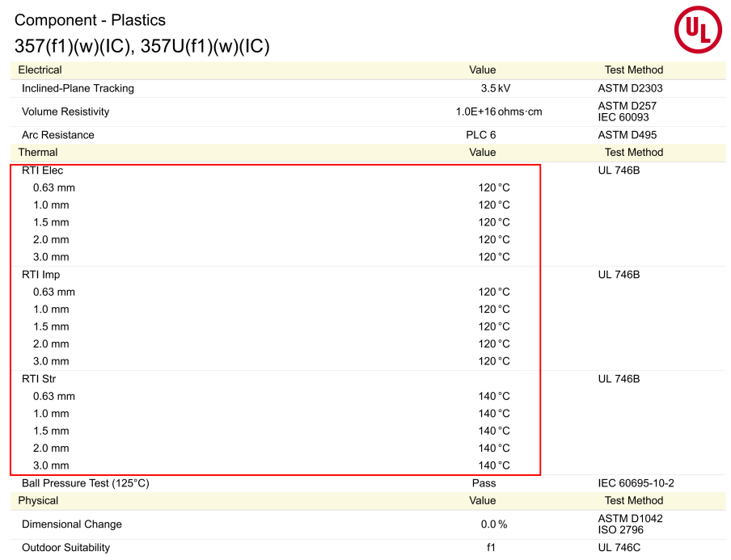
Task: Click the Ball Pressure Test Pass value
Action: [484, 483]
